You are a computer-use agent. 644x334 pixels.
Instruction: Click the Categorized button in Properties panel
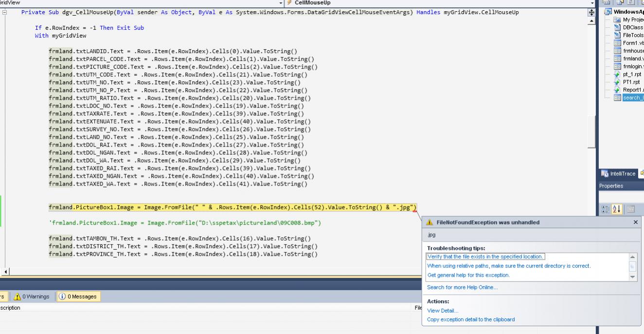605,209
